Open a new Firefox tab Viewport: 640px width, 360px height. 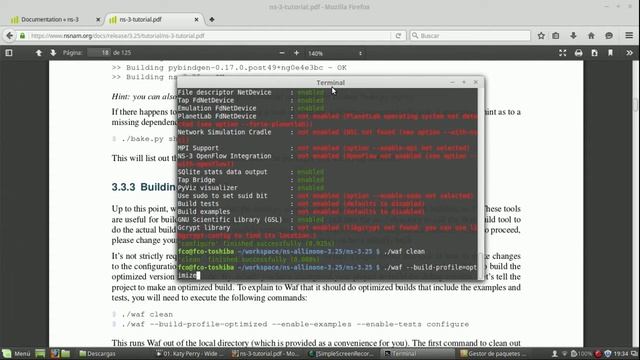click(212, 20)
